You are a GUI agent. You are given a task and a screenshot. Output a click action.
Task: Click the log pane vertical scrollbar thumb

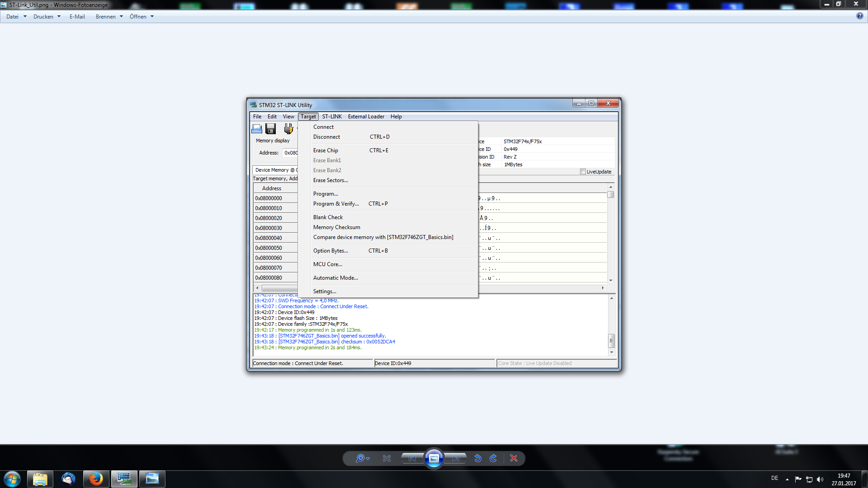coord(611,341)
